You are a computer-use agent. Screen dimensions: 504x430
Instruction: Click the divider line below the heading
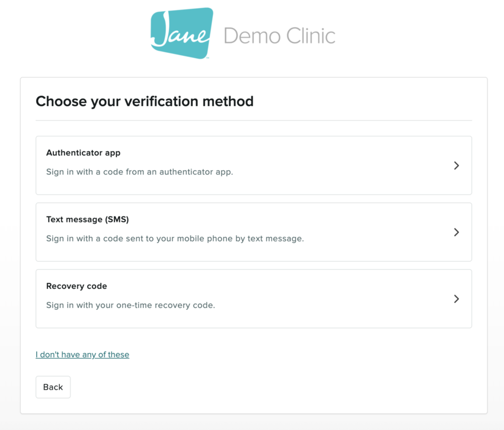(254, 120)
